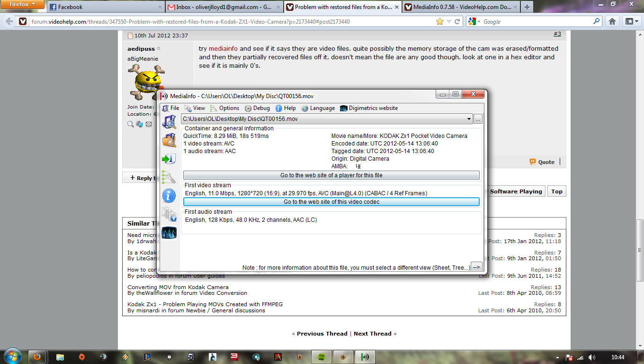
Task: Click the League of Legends icon in taskbar
Action: tap(147, 356)
